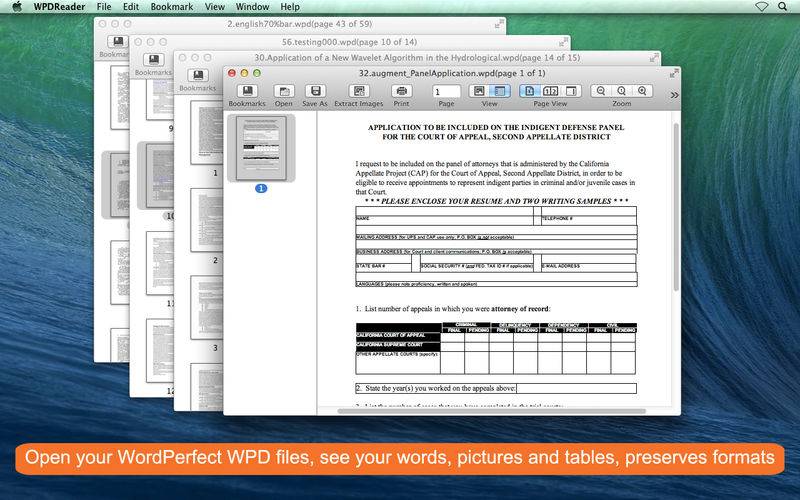Image resolution: width=800 pixels, height=500 pixels.
Task: Select page 1 thumbnail in Wavelet Algorithm window
Action: point(207,132)
